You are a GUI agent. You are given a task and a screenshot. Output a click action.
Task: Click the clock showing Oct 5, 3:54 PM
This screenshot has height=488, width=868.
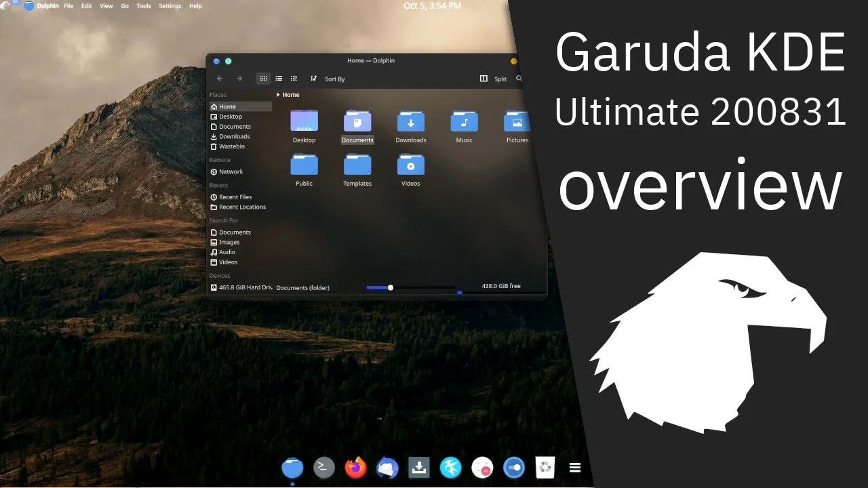point(432,5)
